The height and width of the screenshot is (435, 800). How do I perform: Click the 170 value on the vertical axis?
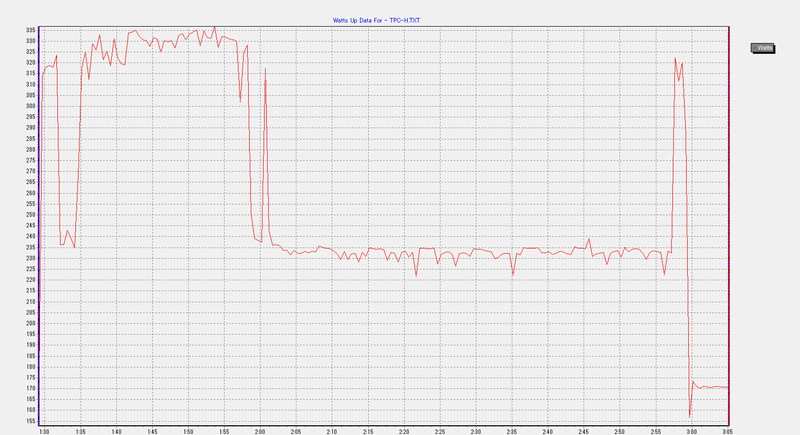coord(31,389)
